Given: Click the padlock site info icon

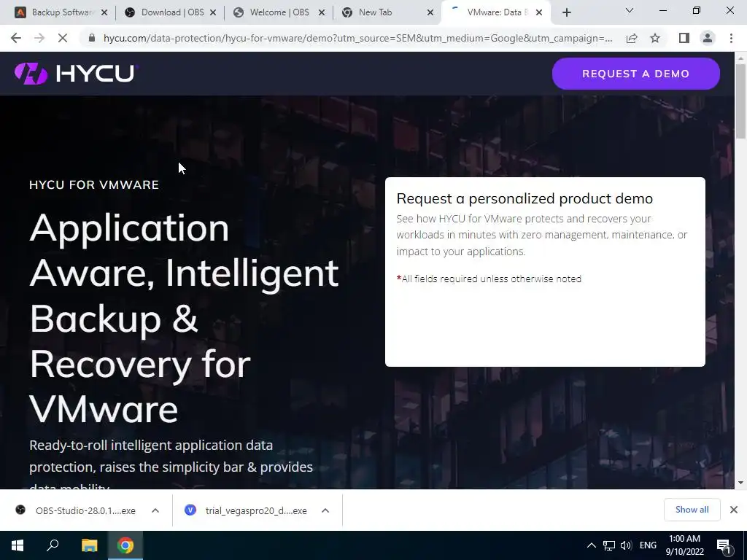Looking at the screenshot, I should click(92, 38).
